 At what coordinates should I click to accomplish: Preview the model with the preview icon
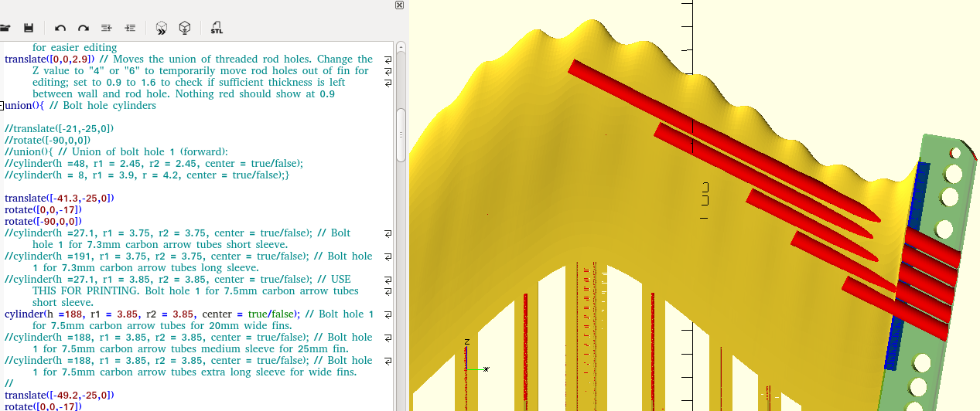point(161,28)
